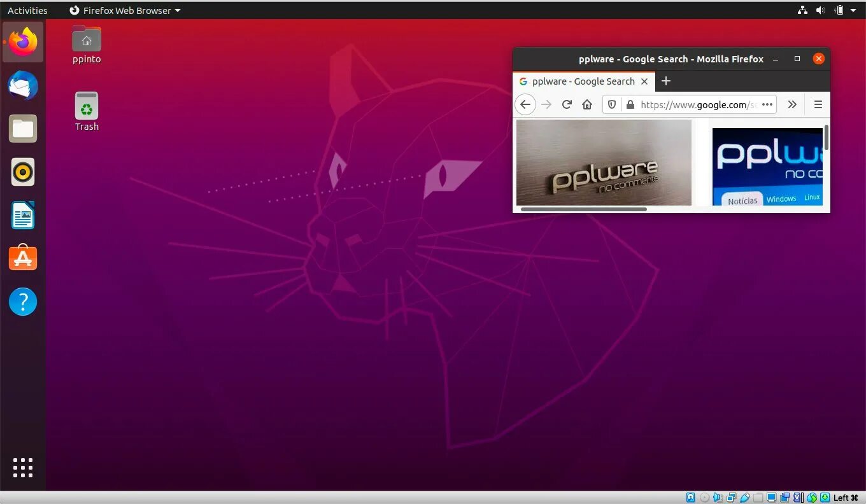Image resolution: width=866 pixels, height=504 pixels.
Task: Click the VirtualBox shared folders icon
Action: click(x=758, y=498)
